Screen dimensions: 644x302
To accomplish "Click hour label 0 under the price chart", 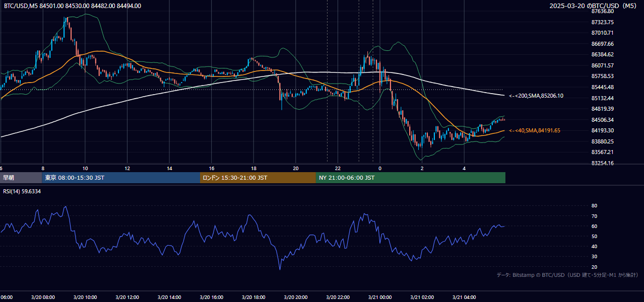I will pos(380,169).
